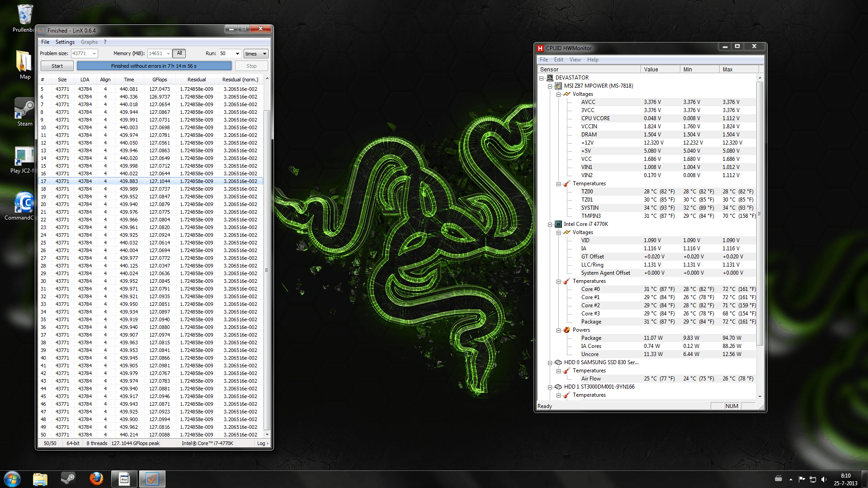Screen dimensions: 868x488
Task: Collapse the Powers node
Action: [x=558, y=330]
